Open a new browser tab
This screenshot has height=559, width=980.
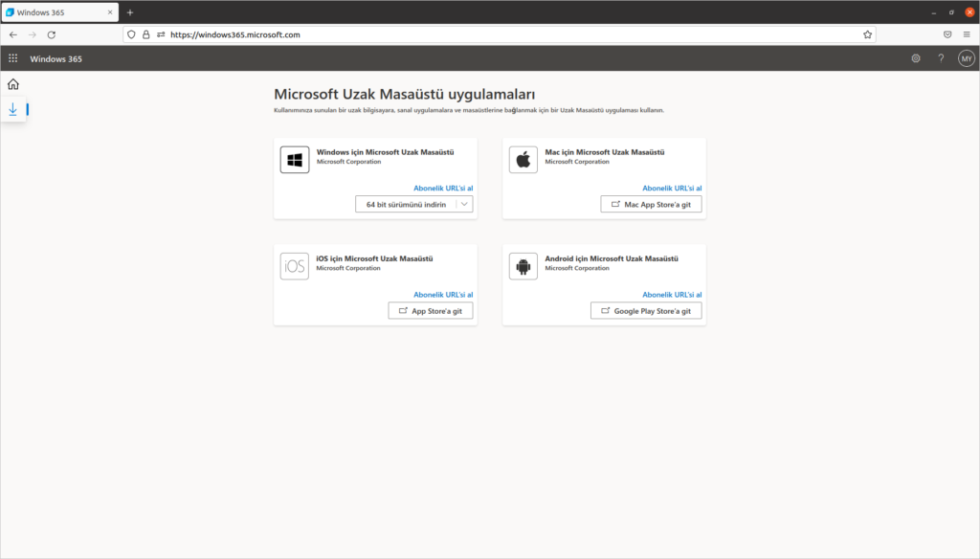coord(130,12)
